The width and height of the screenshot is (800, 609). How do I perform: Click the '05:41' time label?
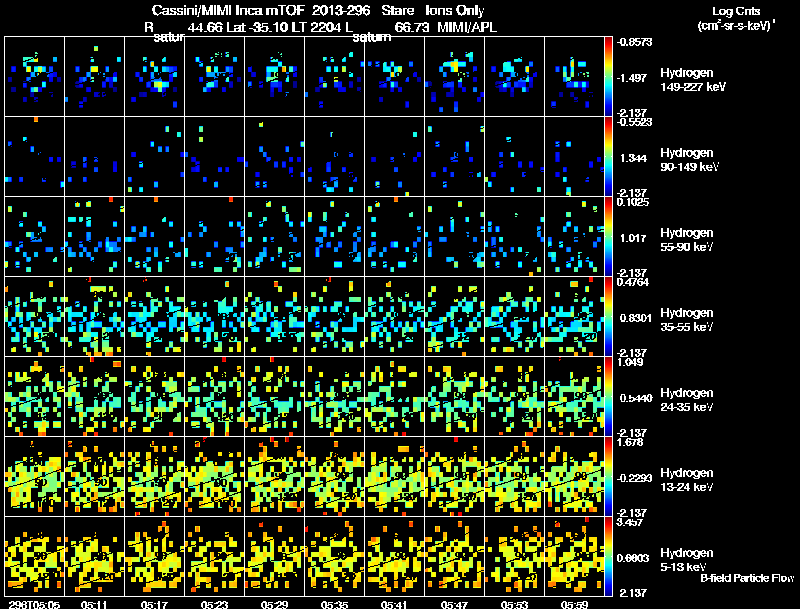pyautogui.click(x=394, y=604)
